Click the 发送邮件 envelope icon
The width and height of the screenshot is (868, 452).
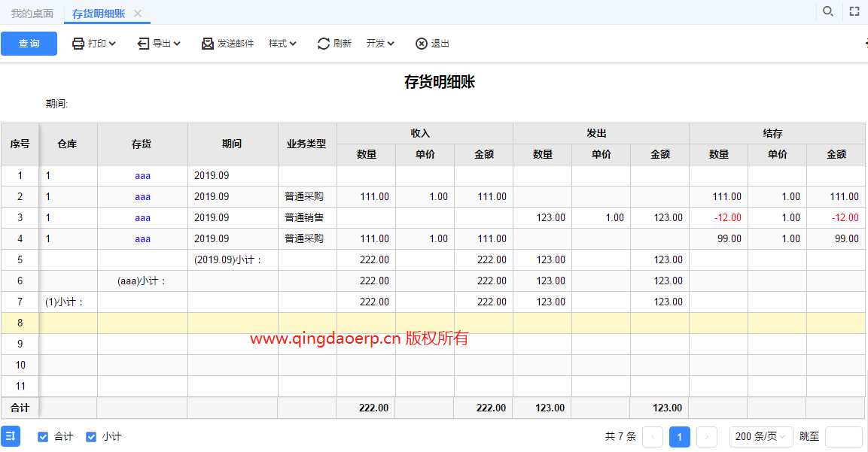(208, 44)
